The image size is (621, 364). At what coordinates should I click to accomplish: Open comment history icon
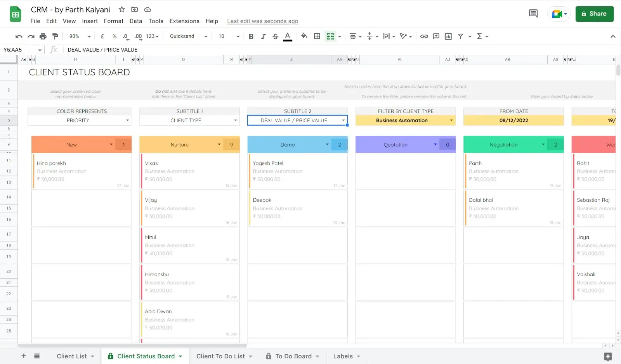click(533, 14)
